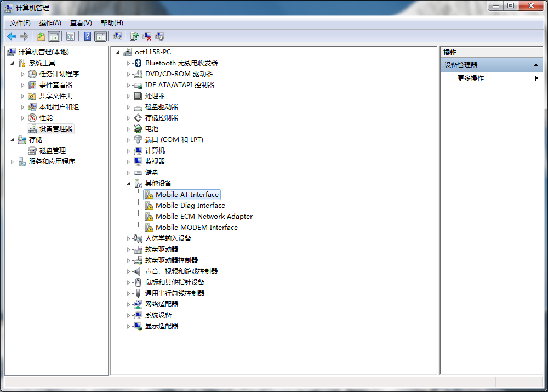Screen dimensions: 548x392
Task: Expand the 网络适配器 category
Action: tap(129, 304)
